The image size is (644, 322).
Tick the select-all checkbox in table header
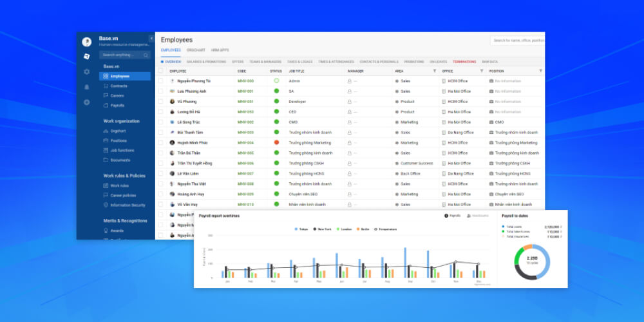pyautogui.click(x=161, y=71)
